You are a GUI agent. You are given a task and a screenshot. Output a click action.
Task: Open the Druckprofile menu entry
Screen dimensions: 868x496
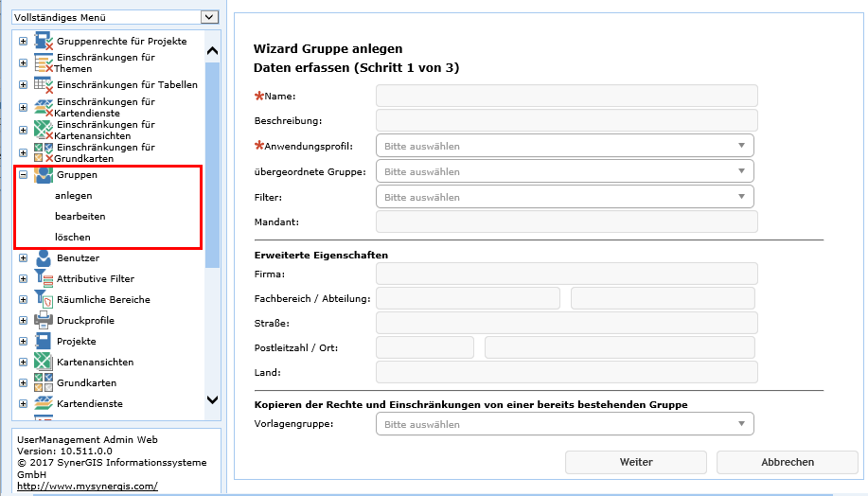pos(86,321)
